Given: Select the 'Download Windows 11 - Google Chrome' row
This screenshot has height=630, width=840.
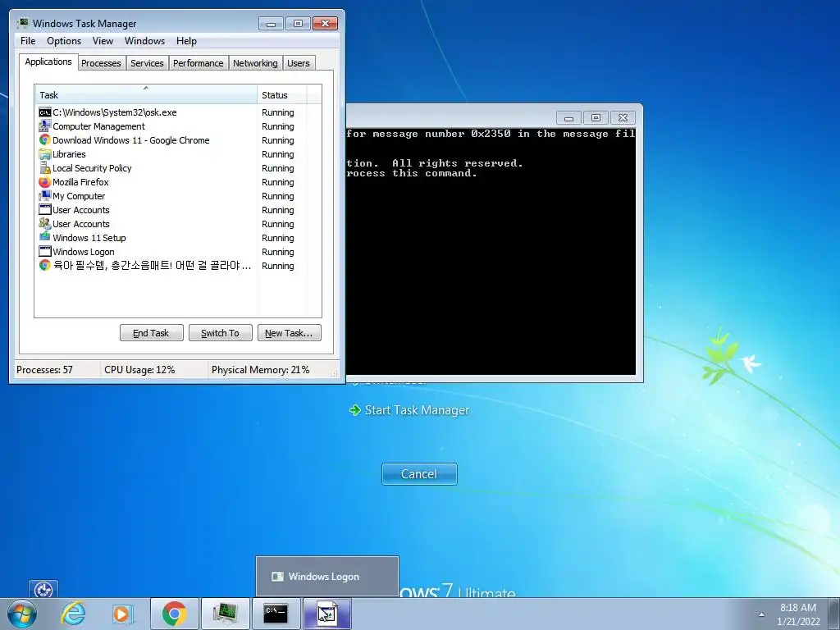Looking at the screenshot, I should [178, 140].
